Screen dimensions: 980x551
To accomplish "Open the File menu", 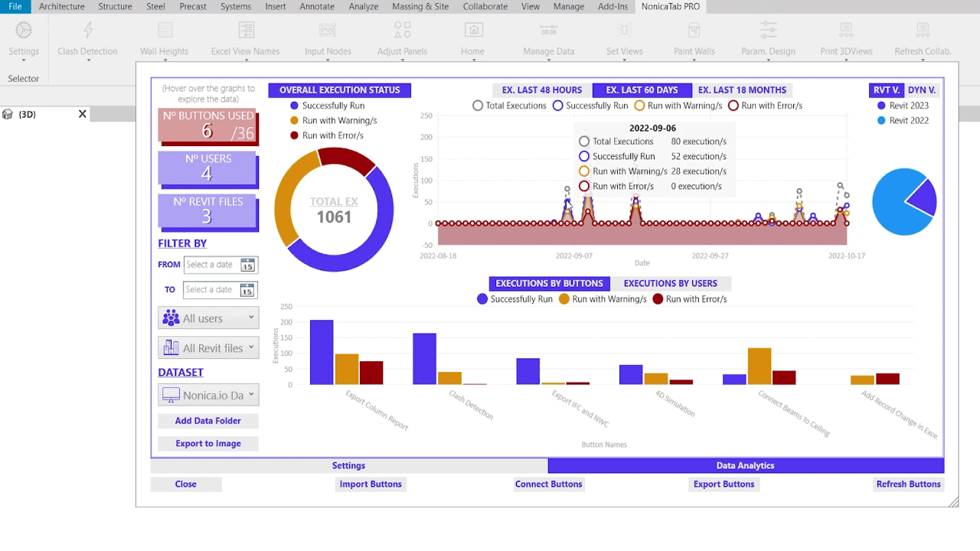I will pos(15,6).
